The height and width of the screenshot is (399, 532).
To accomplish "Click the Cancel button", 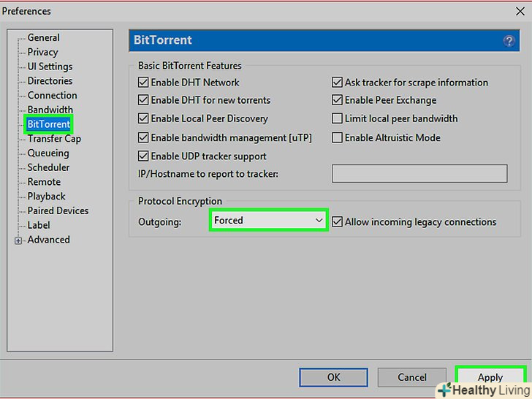I will tap(412, 377).
